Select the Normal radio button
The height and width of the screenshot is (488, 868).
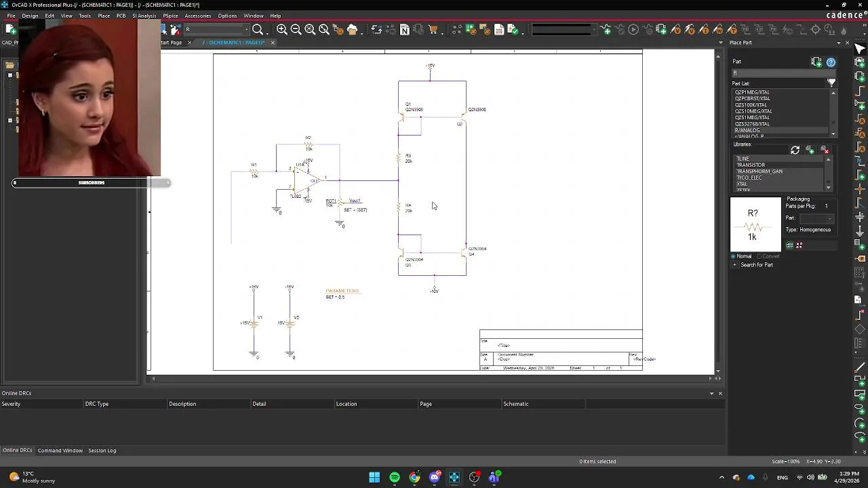coord(734,256)
